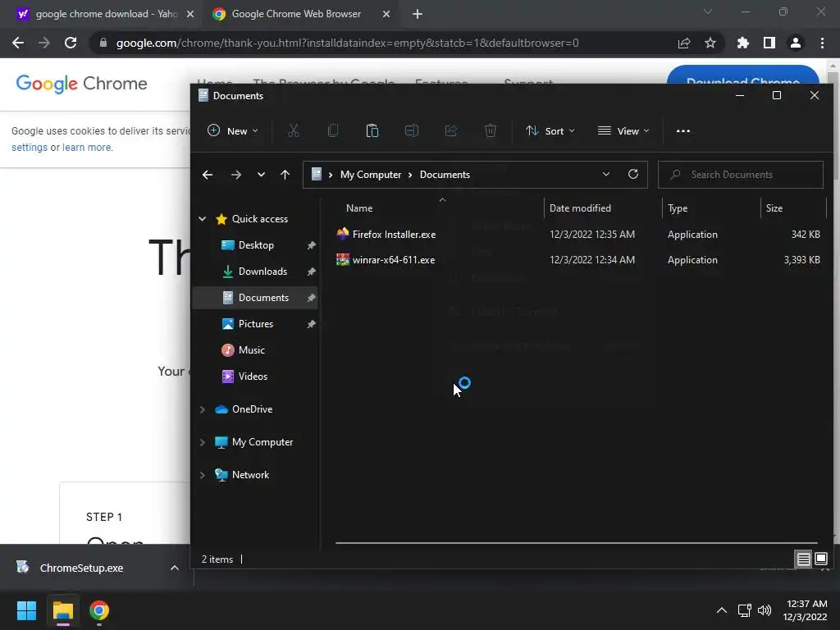
Task: Go forward in File Explorer navigation
Action: click(235, 175)
